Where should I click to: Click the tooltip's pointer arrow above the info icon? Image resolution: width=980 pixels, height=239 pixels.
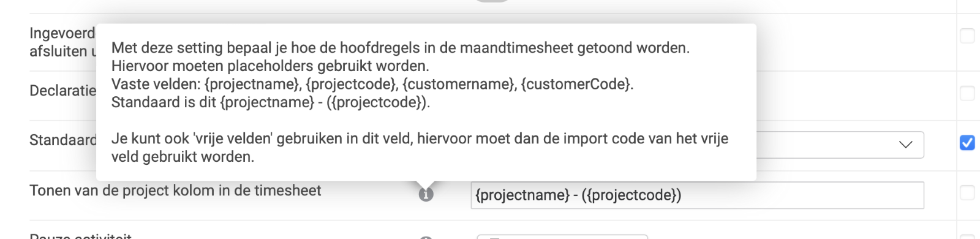tap(426, 185)
